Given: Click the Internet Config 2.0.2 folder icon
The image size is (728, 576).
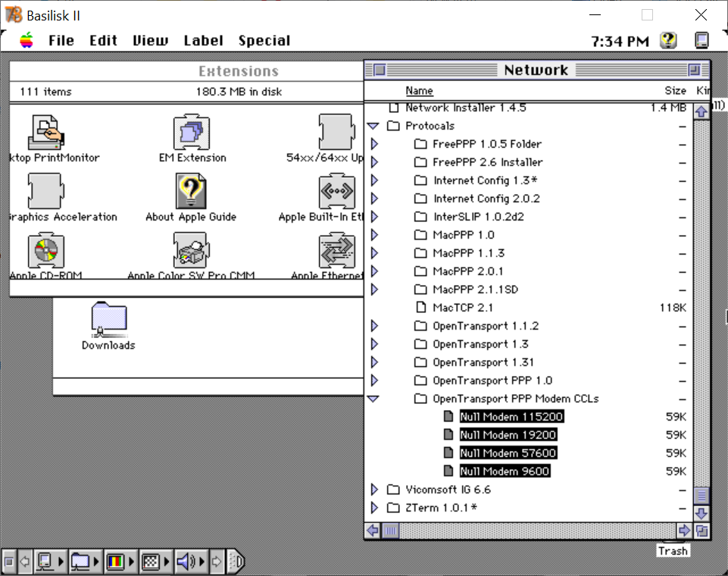Looking at the screenshot, I should coord(420,199).
